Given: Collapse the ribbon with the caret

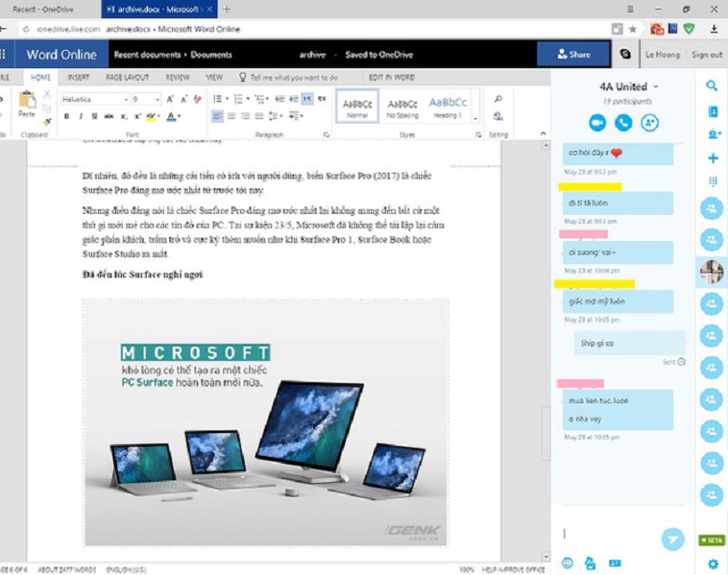Looking at the screenshot, I should [x=543, y=134].
